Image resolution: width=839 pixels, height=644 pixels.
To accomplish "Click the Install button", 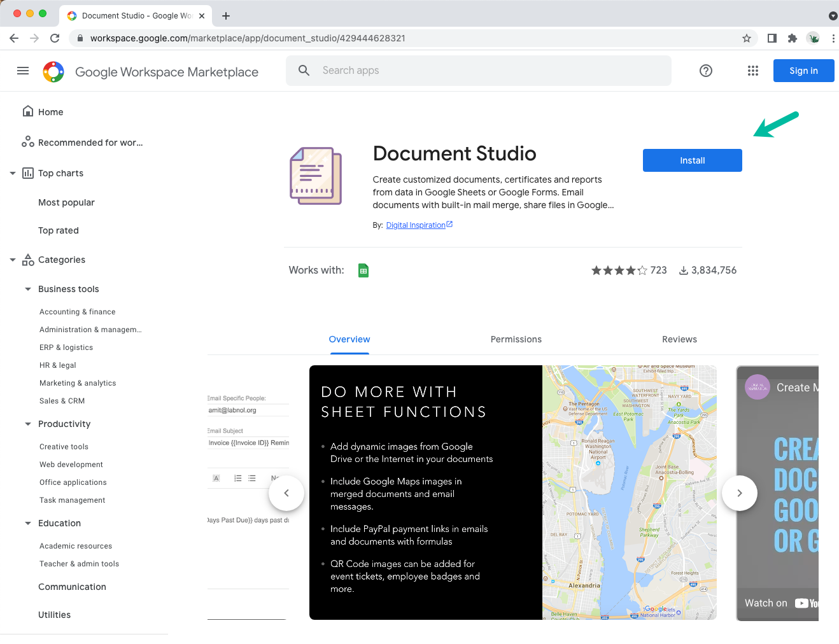I will 693,160.
